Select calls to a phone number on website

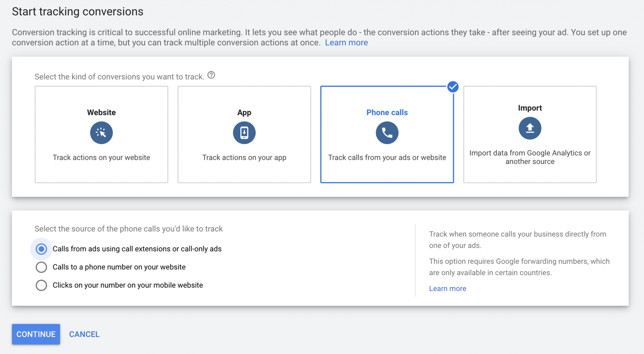coord(41,267)
